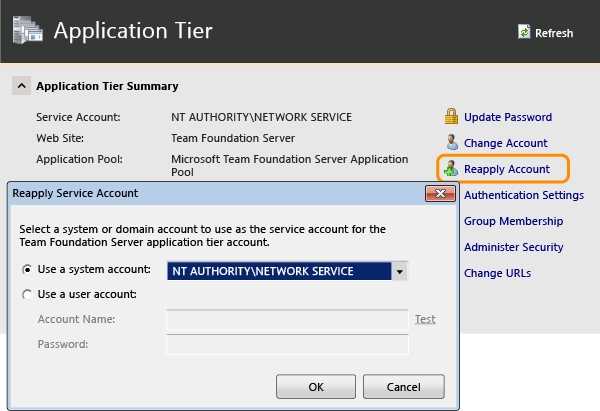Image resolution: width=600 pixels, height=411 pixels.
Task: Click the Change URLs link
Action: click(497, 273)
